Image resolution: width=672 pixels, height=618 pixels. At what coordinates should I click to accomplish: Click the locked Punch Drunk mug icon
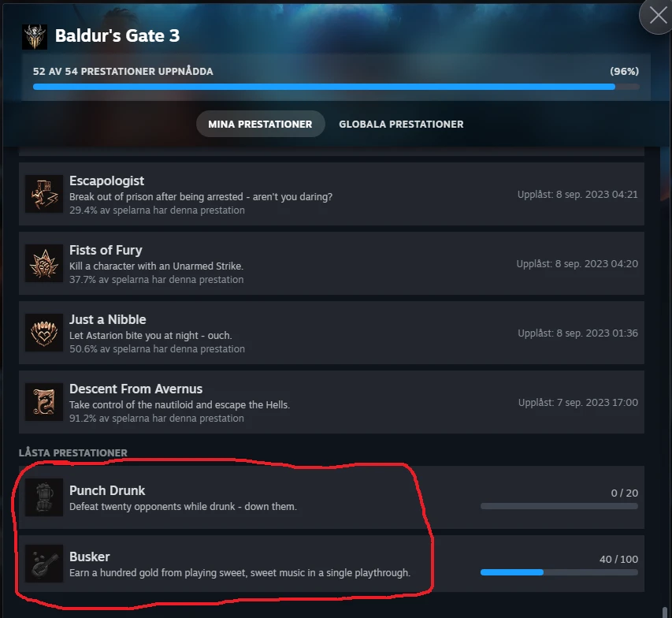tap(44, 497)
